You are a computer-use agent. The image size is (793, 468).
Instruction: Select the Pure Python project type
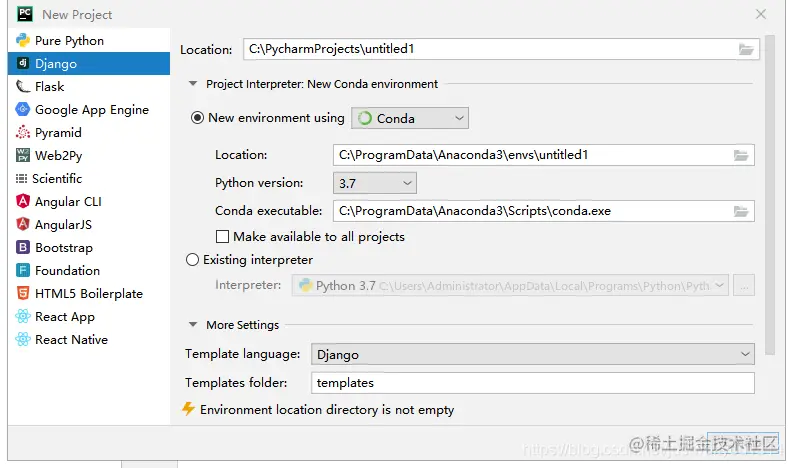(89, 40)
